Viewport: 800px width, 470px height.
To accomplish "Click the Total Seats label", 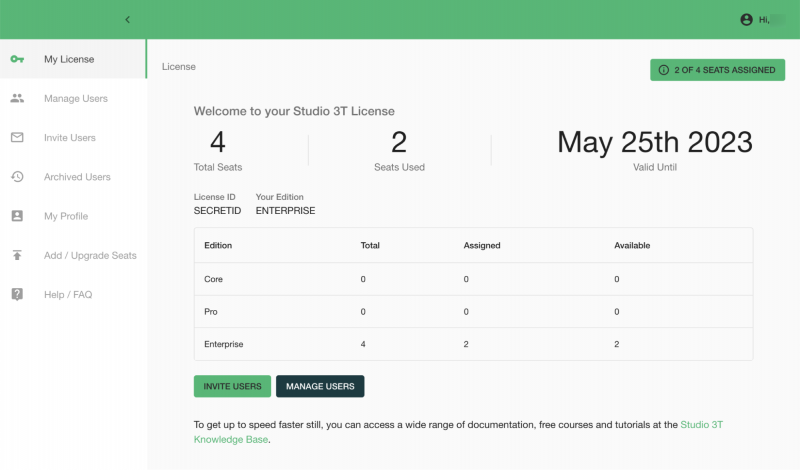I will click(x=218, y=167).
